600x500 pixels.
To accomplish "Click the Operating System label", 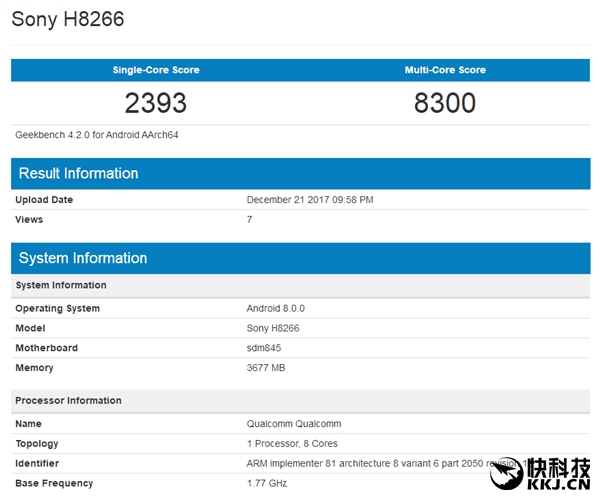I will click(x=57, y=308).
